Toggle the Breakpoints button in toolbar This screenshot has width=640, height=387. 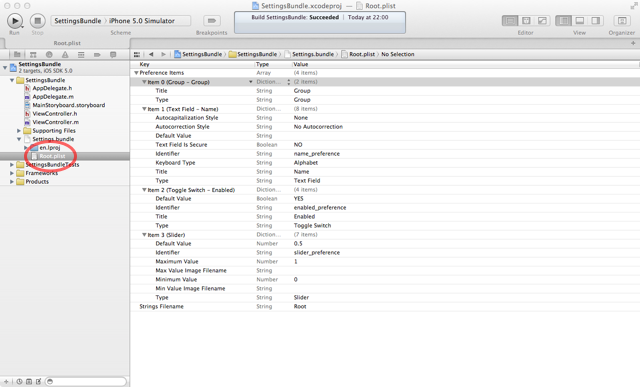(211, 20)
